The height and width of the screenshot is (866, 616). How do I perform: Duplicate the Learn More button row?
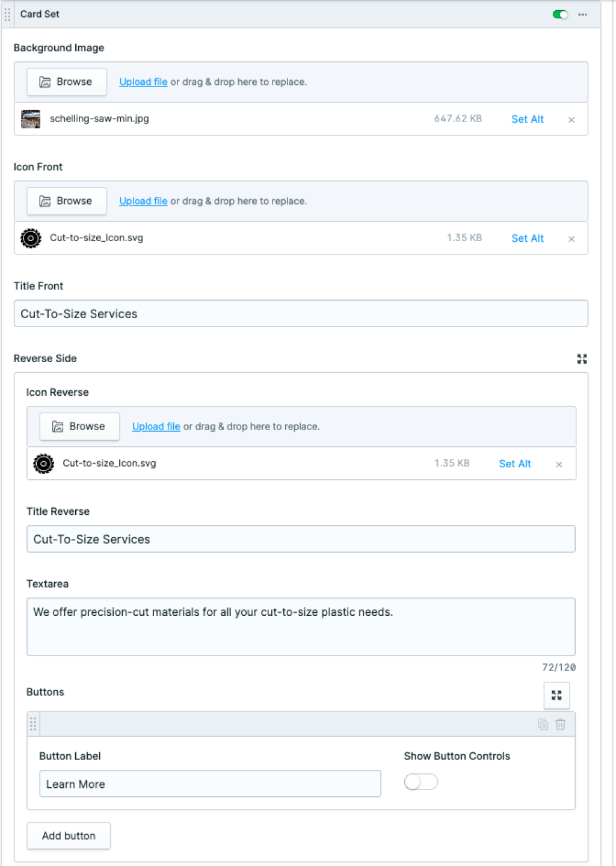click(x=543, y=725)
